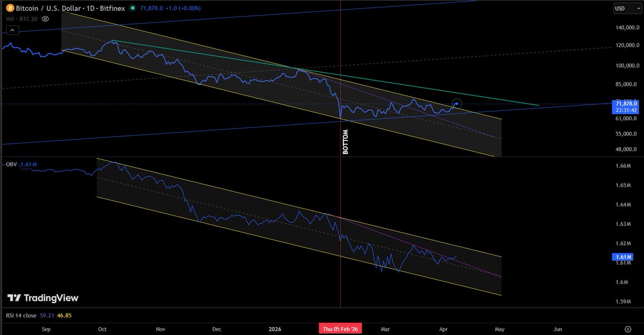Open chart settings hexagon gear icon
The image size is (644, 335).
point(627,329)
